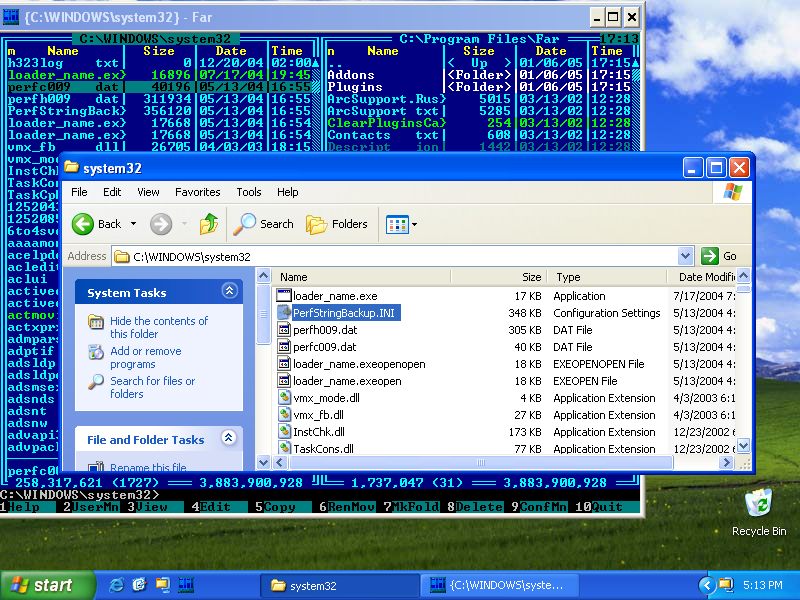Click the loader_name.exeopenopen file icon

(284, 364)
